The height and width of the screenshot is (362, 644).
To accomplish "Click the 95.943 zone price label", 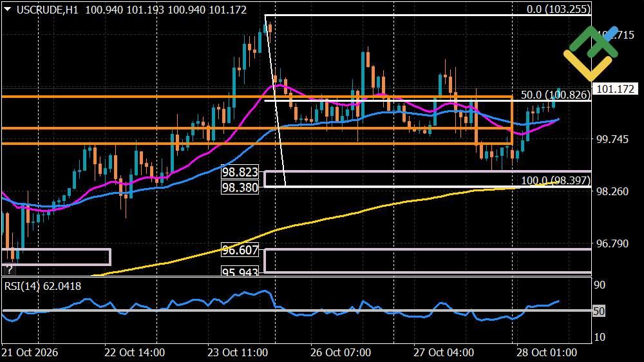I will coord(240,272).
